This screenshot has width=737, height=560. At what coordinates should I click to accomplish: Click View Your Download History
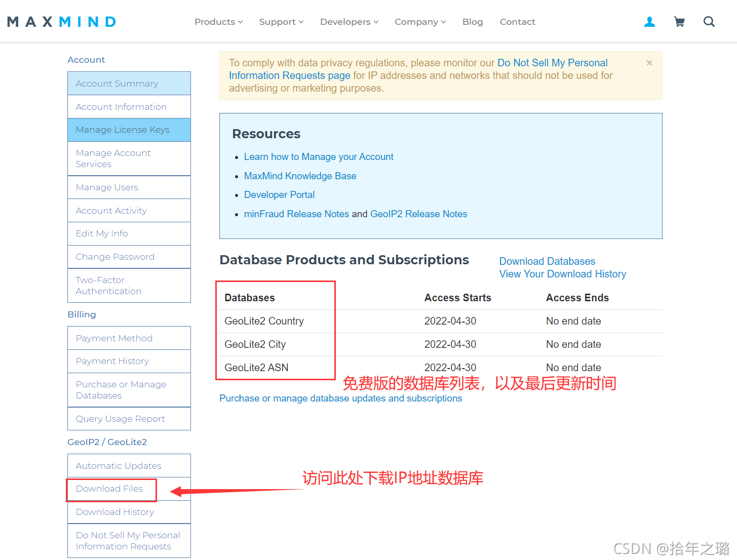pos(563,274)
